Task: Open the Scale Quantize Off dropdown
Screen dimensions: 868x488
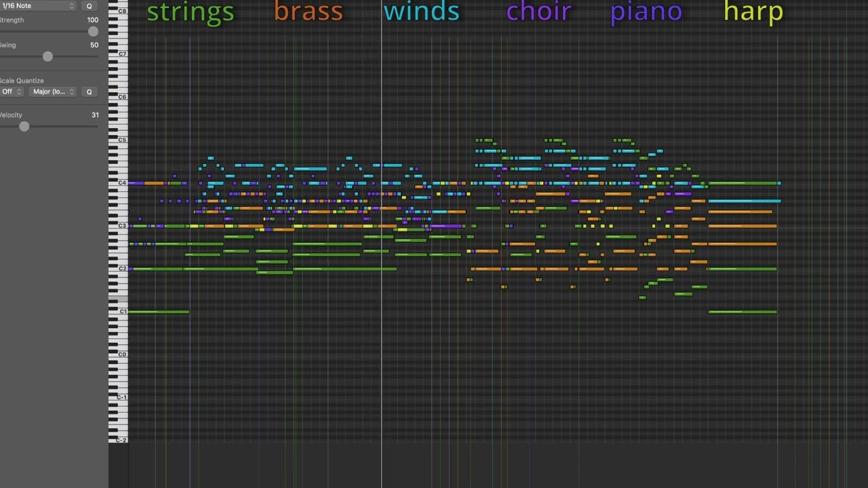Action: point(12,91)
